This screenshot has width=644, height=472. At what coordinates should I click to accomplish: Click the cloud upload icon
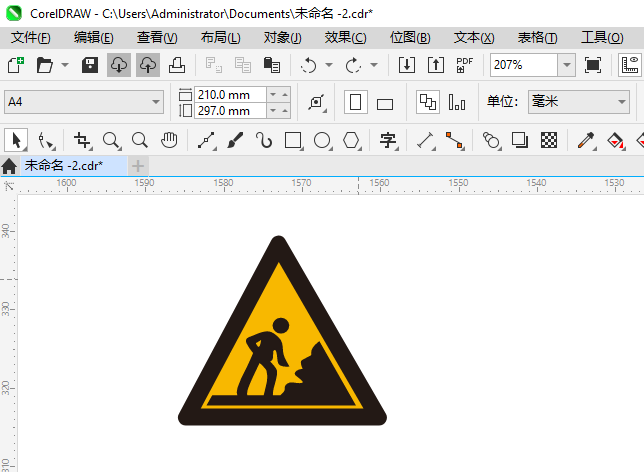click(148, 65)
